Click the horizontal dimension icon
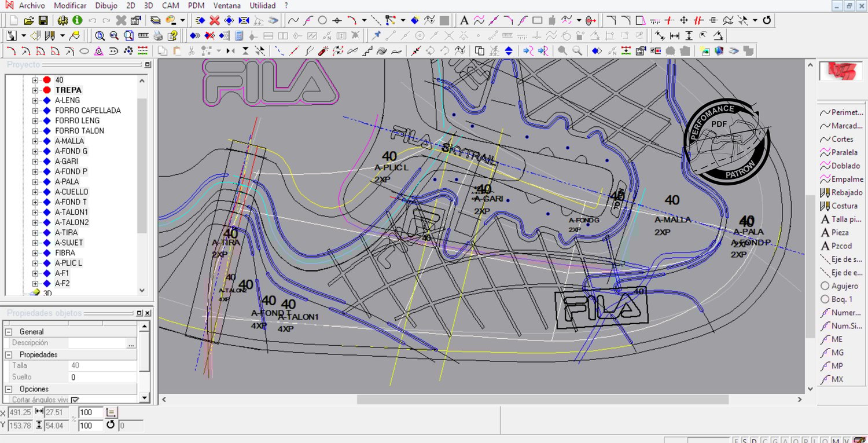868x443 pixels. (675, 36)
